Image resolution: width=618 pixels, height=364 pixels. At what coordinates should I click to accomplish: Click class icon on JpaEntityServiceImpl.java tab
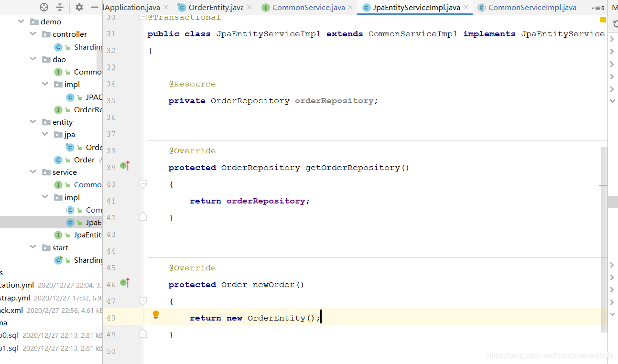pos(367,8)
